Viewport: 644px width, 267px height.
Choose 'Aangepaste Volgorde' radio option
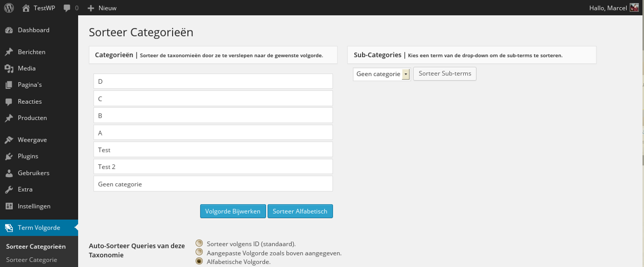[199, 252]
